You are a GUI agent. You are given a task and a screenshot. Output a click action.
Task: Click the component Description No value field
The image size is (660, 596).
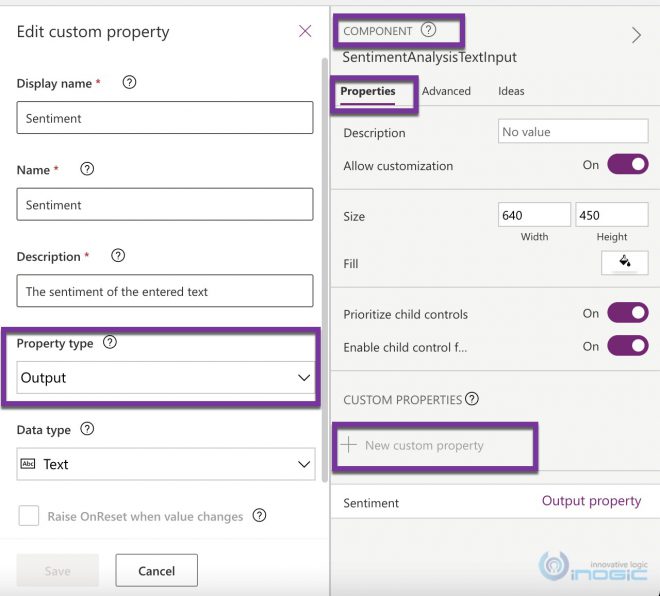tap(573, 131)
